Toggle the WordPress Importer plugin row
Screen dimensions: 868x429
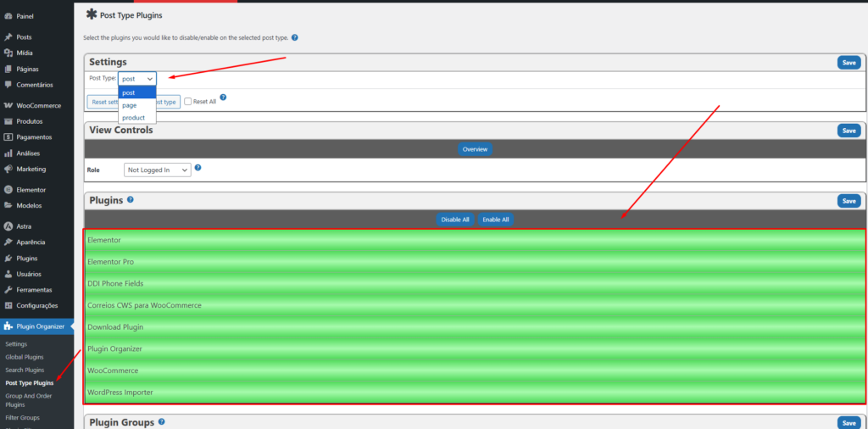pos(475,393)
